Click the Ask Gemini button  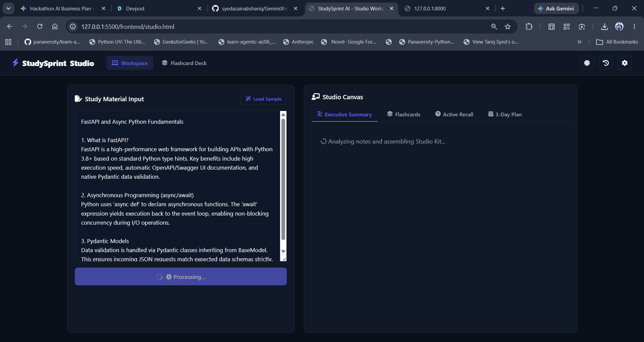(x=556, y=8)
